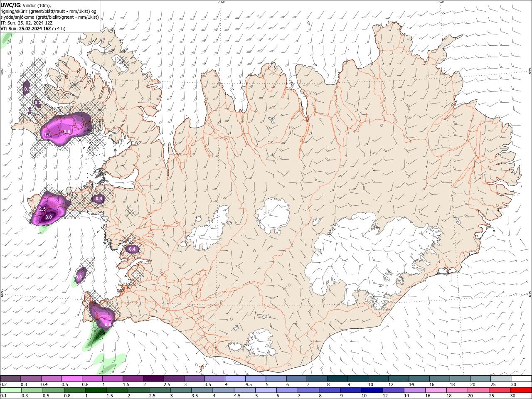Click the lower-row light periwinkle swatch labeled 5

point(266,390)
